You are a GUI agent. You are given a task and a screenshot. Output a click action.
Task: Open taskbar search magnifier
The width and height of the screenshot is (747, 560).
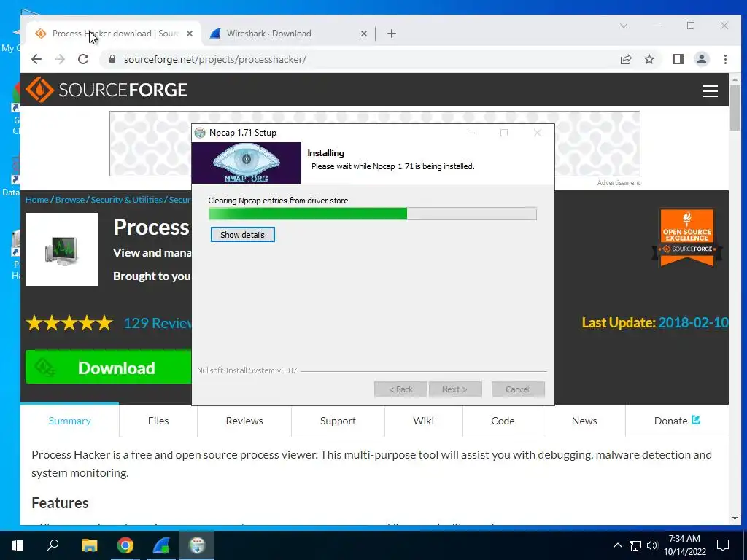[x=53, y=545]
